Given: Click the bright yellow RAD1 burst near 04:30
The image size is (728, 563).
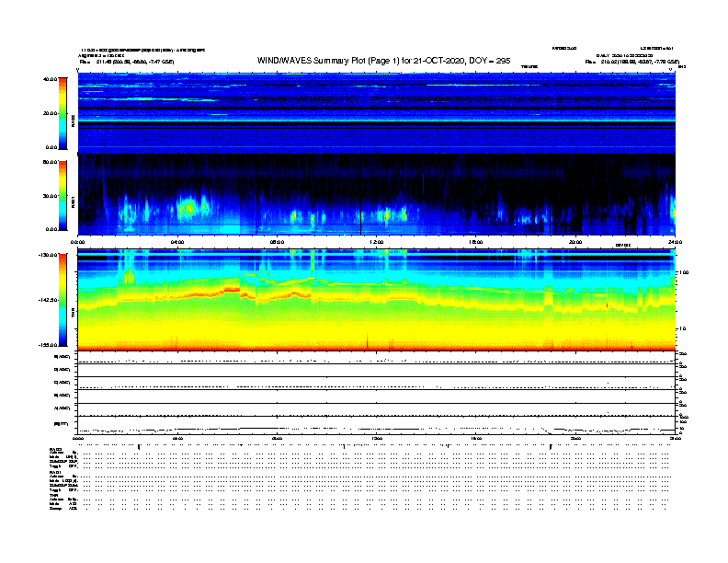Looking at the screenshot, I should point(189,208).
